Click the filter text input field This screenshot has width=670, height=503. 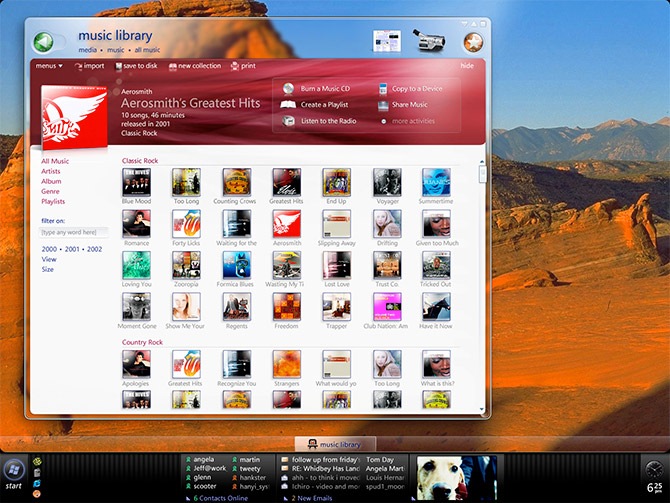pyautogui.click(x=74, y=232)
